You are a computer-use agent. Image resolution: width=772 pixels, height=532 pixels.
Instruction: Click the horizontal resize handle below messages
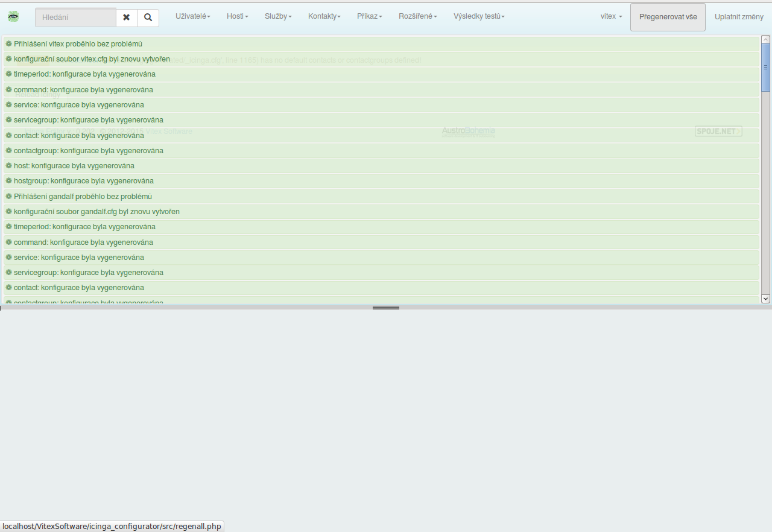386,308
